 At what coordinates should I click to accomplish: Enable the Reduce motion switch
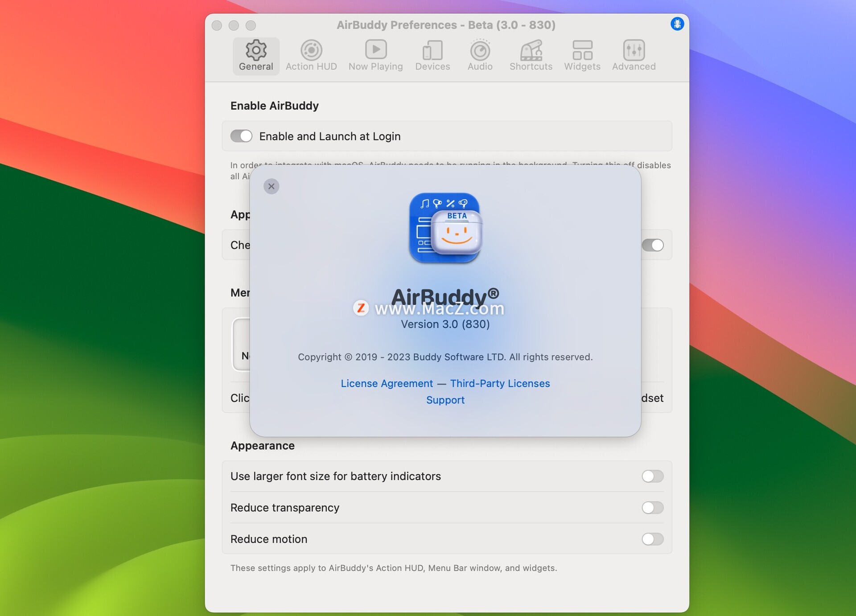(652, 539)
